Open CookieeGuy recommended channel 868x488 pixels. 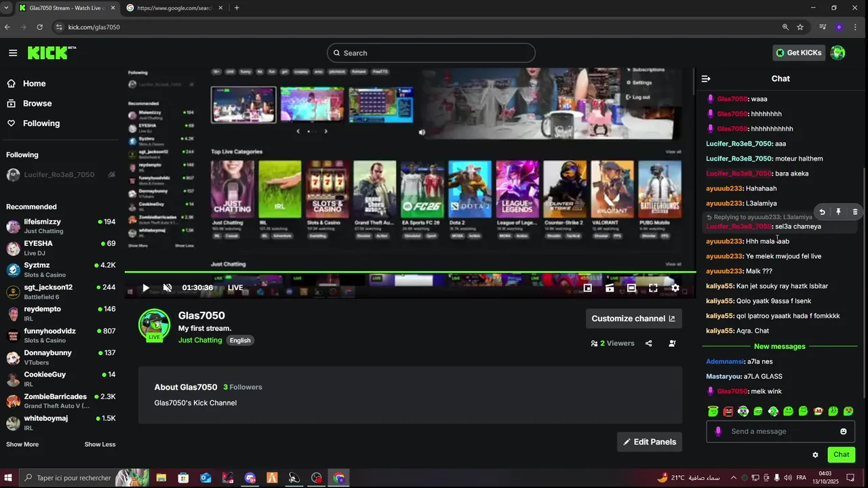(x=61, y=380)
